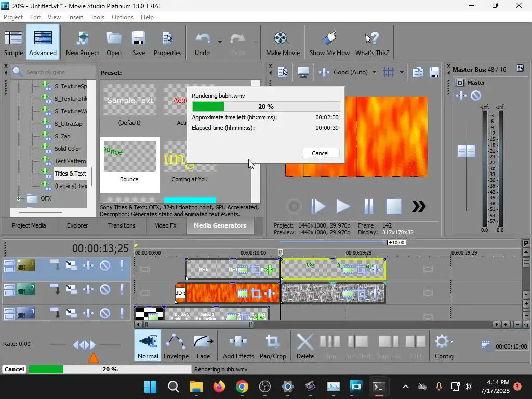Open the Tools menu
Viewport: 532px width, 399px height.
point(97,17)
